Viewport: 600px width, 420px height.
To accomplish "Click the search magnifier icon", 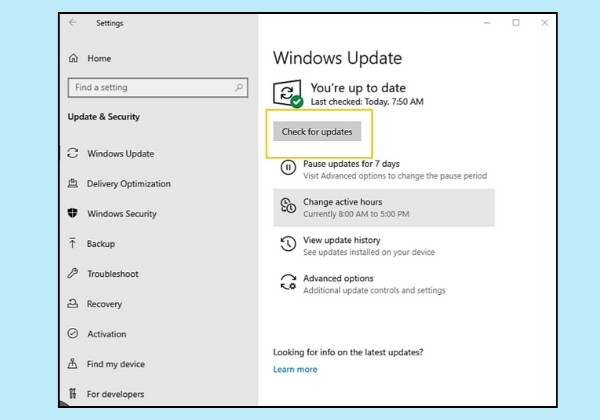I will (239, 87).
